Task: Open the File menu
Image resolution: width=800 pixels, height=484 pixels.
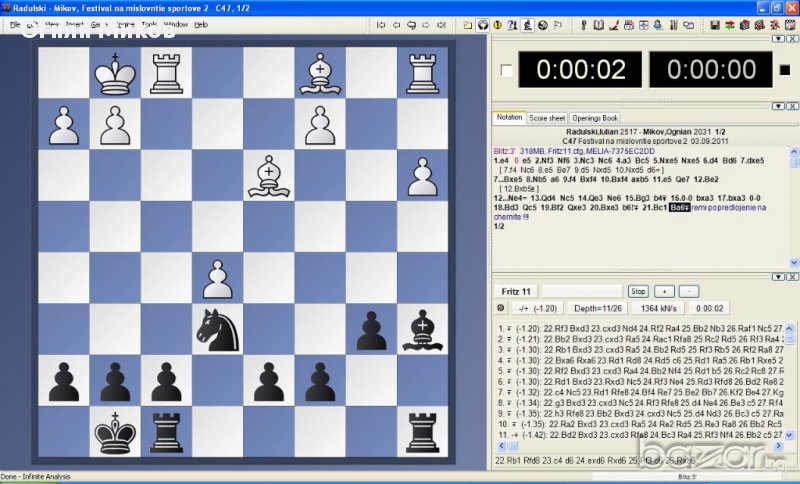Action: tap(15, 24)
